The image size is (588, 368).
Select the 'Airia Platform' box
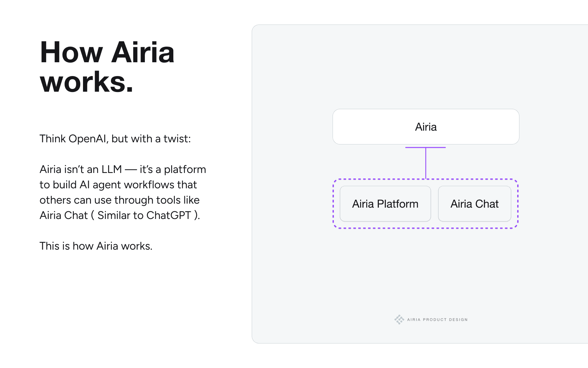click(x=385, y=204)
